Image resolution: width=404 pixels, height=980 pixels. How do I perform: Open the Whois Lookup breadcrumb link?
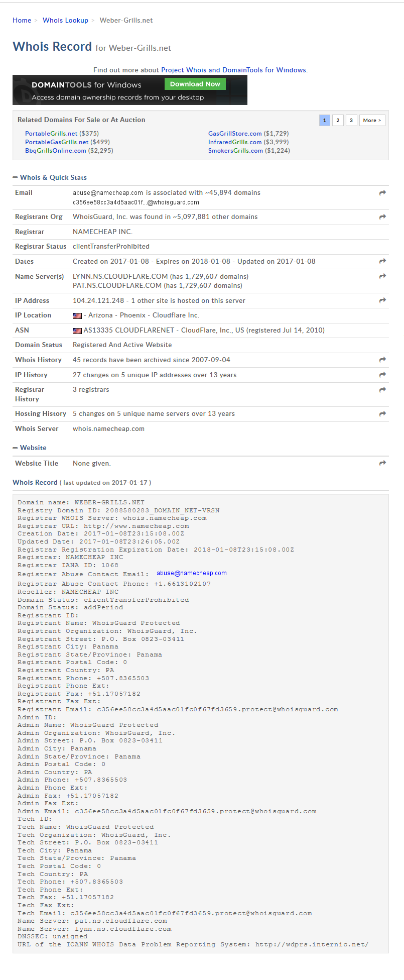click(65, 21)
